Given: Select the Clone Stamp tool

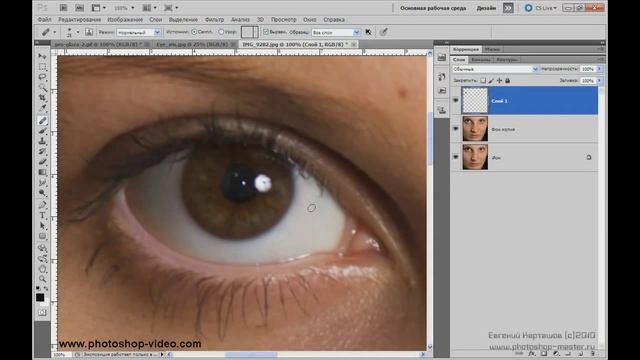Looking at the screenshot, I should [42, 141].
